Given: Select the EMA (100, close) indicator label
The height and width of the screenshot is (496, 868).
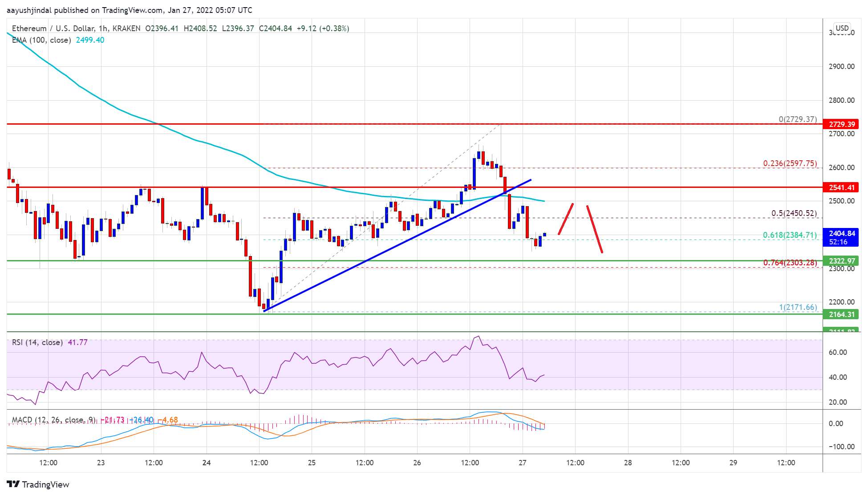Looking at the screenshot, I should (x=40, y=40).
